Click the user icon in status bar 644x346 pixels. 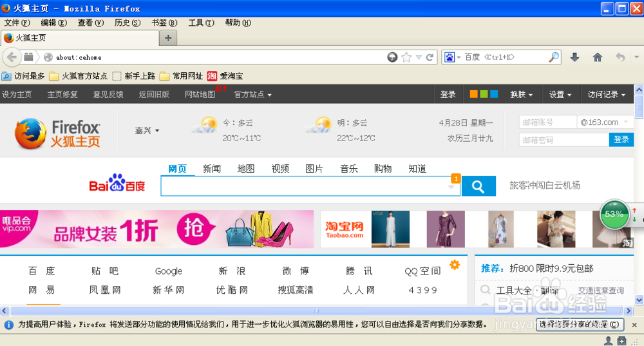point(609,341)
